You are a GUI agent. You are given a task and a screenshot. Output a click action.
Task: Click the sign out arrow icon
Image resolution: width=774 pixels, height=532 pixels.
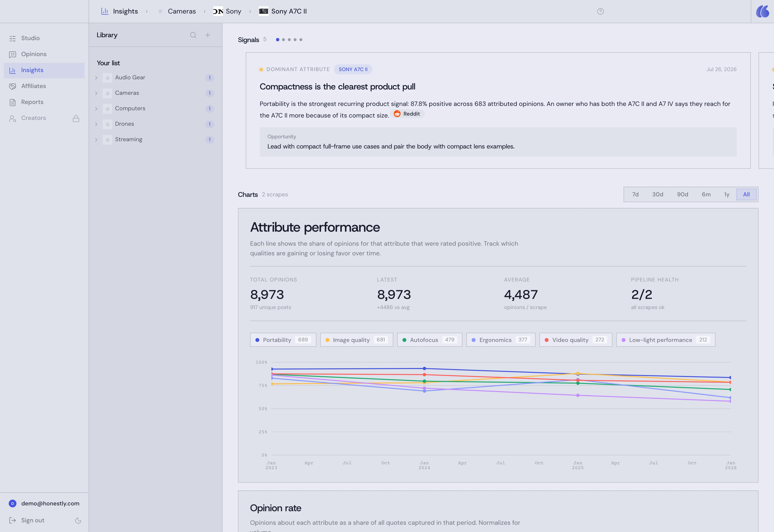coord(13,520)
